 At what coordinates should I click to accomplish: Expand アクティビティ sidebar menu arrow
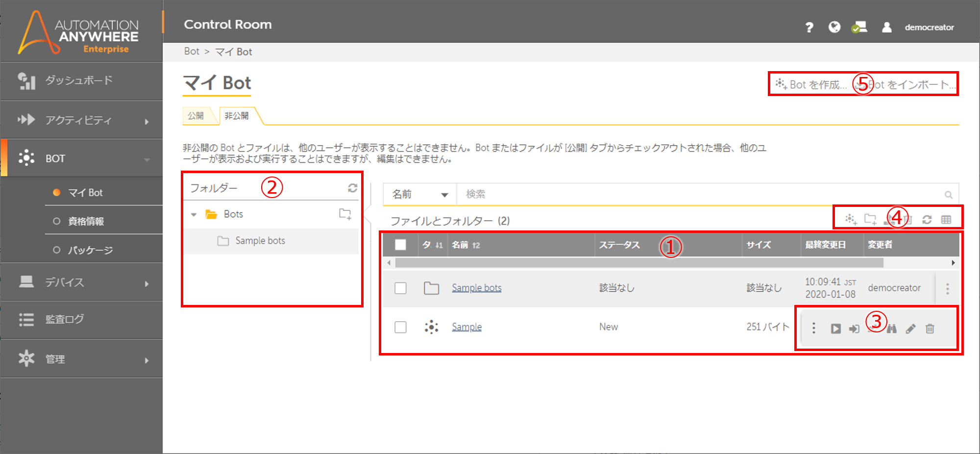coord(147,121)
